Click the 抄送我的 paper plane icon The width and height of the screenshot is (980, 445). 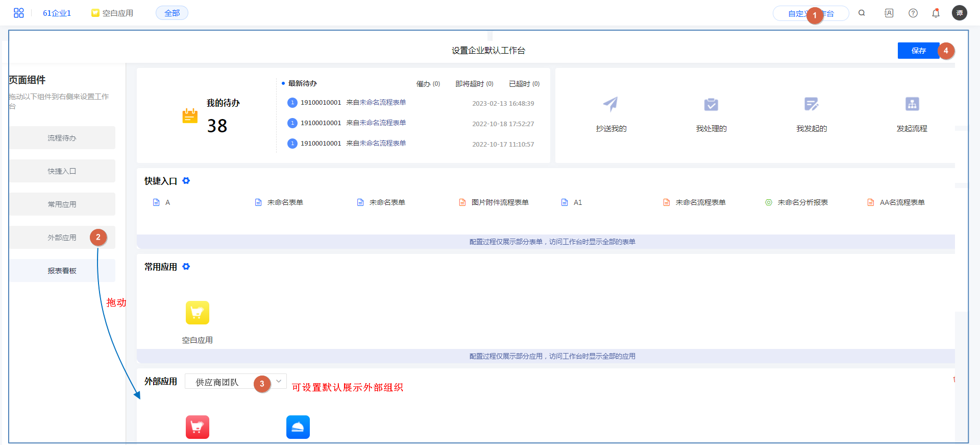point(610,104)
